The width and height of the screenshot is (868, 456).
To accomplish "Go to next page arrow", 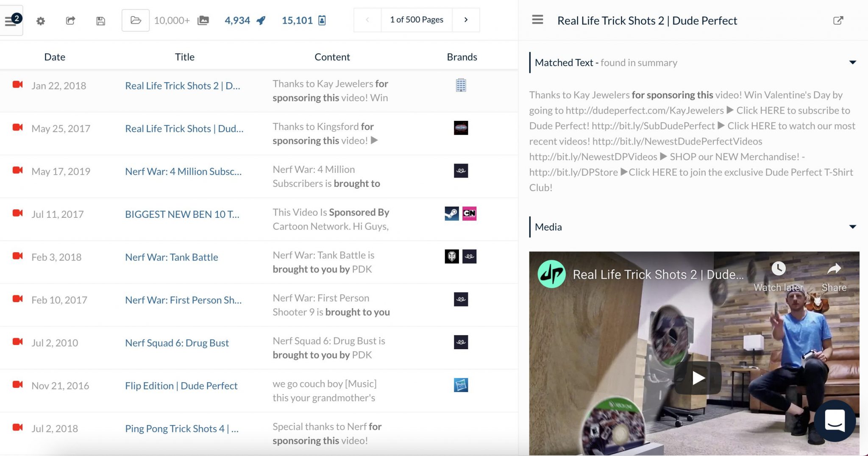I will click(466, 20).
